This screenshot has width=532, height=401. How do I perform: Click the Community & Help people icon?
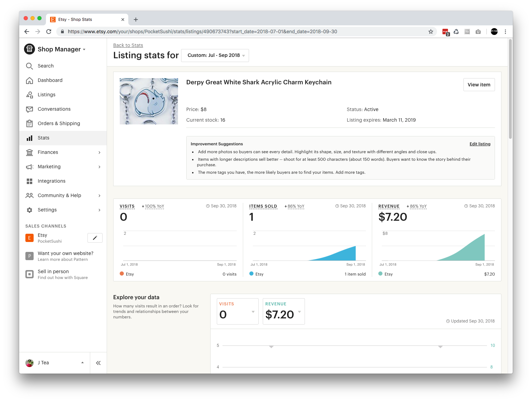coord(29,195)
